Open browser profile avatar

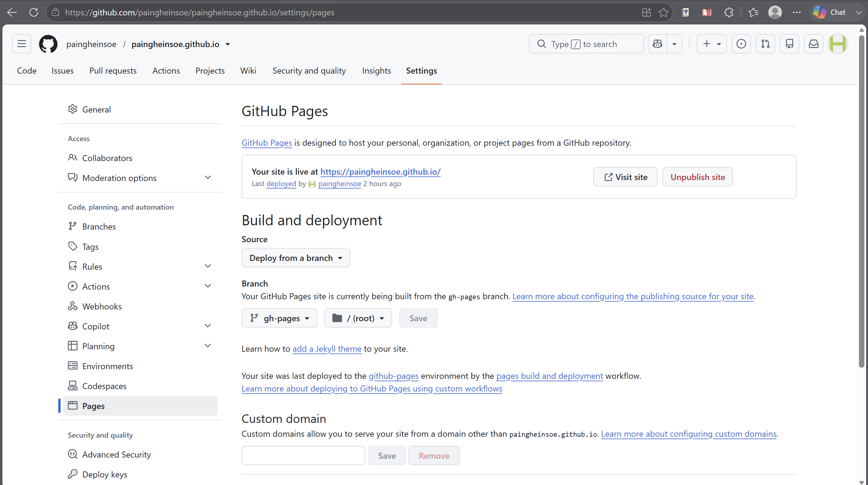(775, 12)
